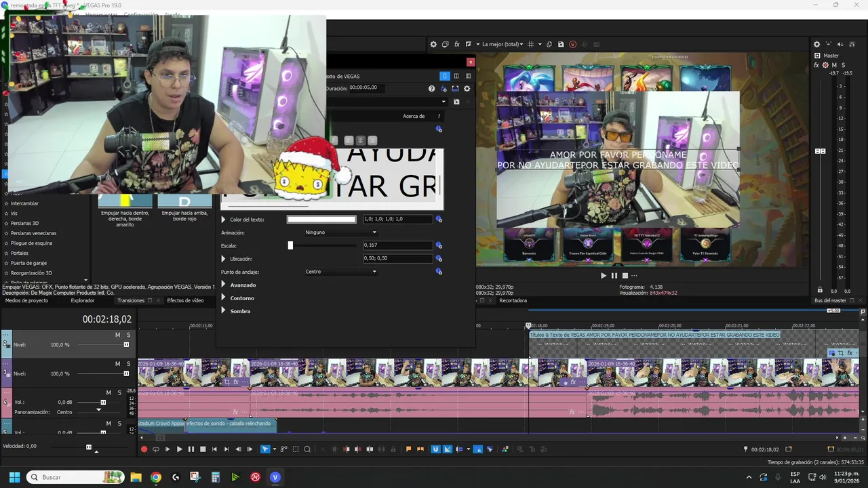This screenshot has height=488, width=868.
Task: Open Event FX on the track 3 clip
Action: coord(236,382)
